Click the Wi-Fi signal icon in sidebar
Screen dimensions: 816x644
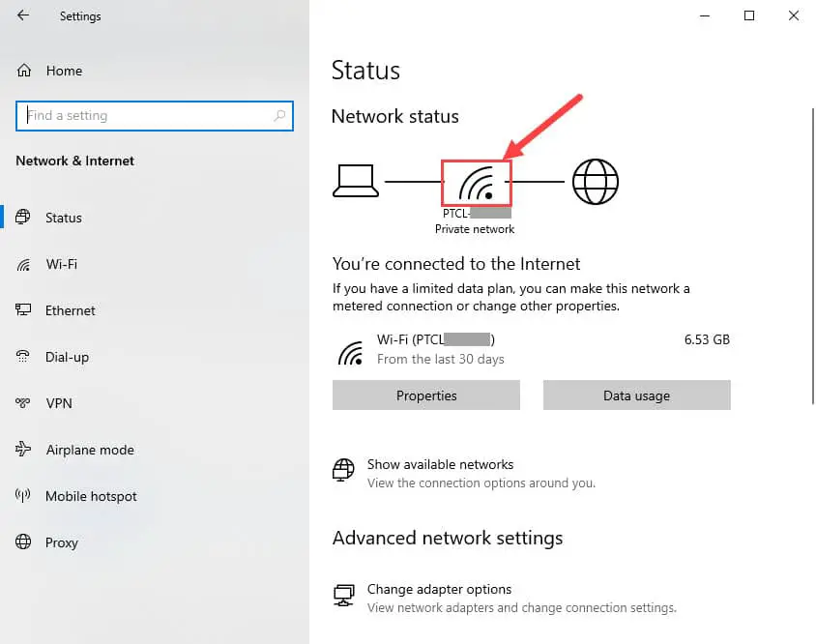coord(23,265)
